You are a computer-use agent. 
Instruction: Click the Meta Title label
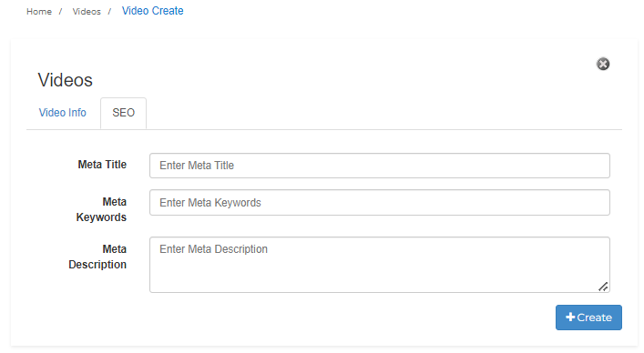(102, 165)
